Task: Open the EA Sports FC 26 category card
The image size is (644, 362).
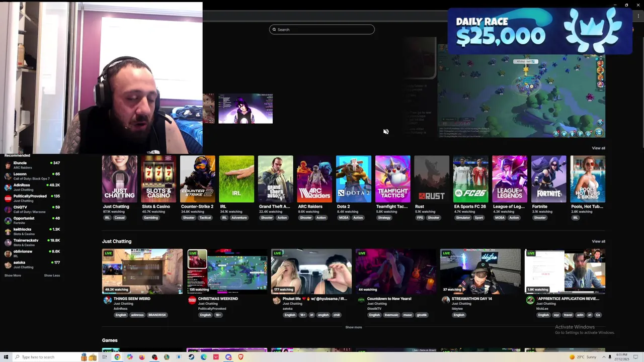Action: coord(470,179)
